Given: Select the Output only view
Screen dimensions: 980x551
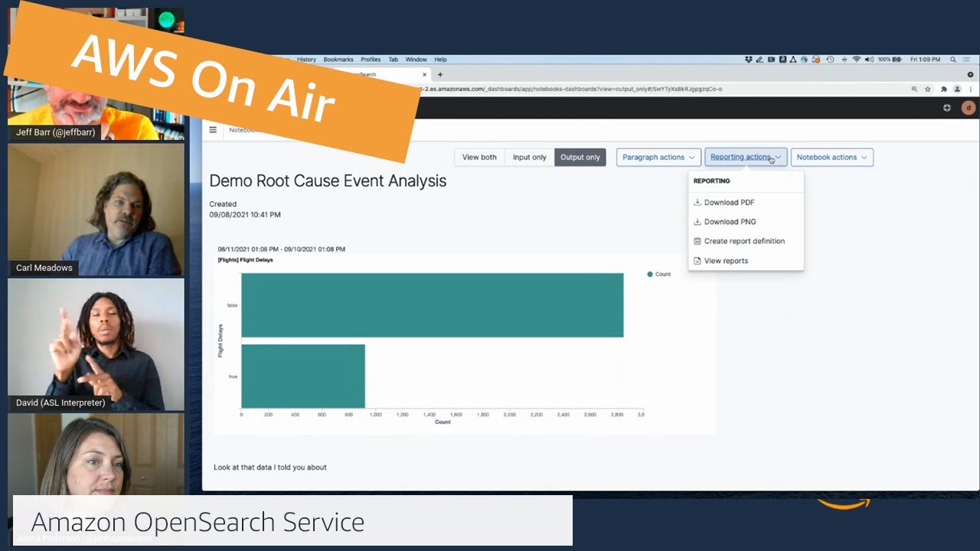Looking at the screenshot, I should (580, 157).
